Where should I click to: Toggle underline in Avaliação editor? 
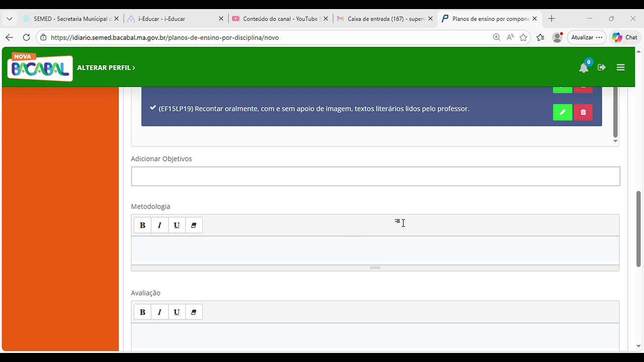(x=177, y=312)
